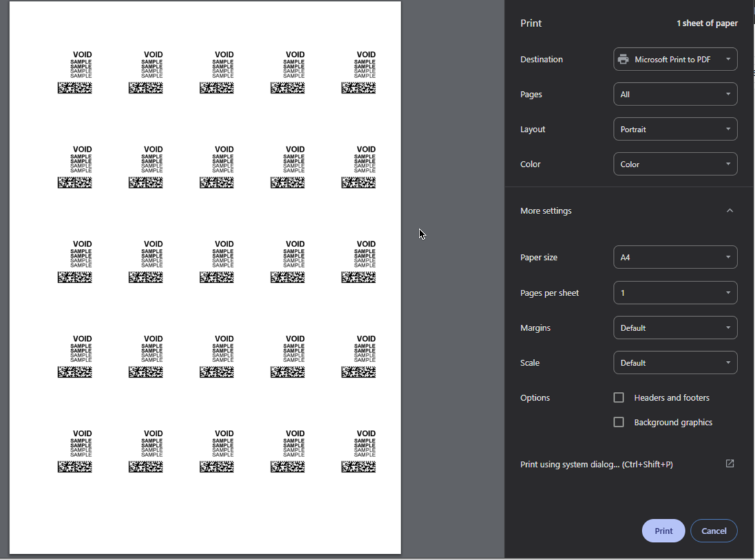The image size is (755, 560).
Task: Open the Paper size dropdown showing A4
Action: coord(675,257)
